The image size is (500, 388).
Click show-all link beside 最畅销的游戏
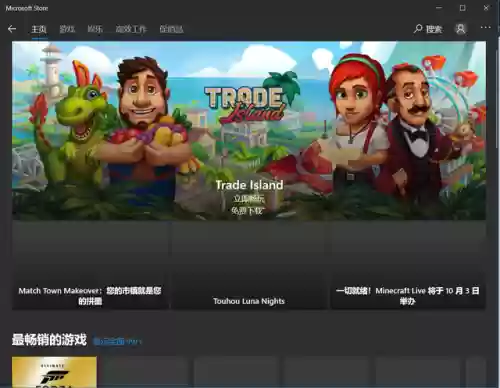[117, 342]
